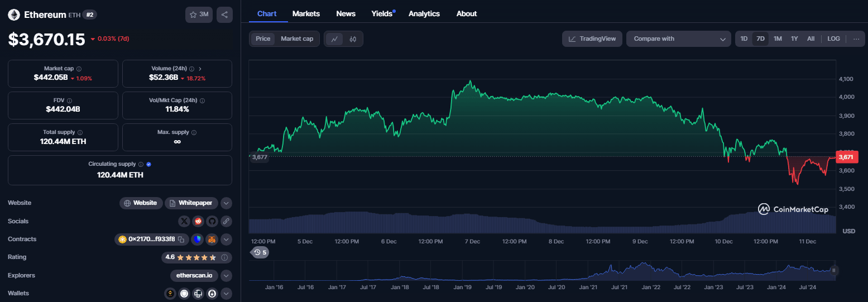Open Ethereum's GitHub social link
This screenshot has height=302, width=868.
[212, 221]
